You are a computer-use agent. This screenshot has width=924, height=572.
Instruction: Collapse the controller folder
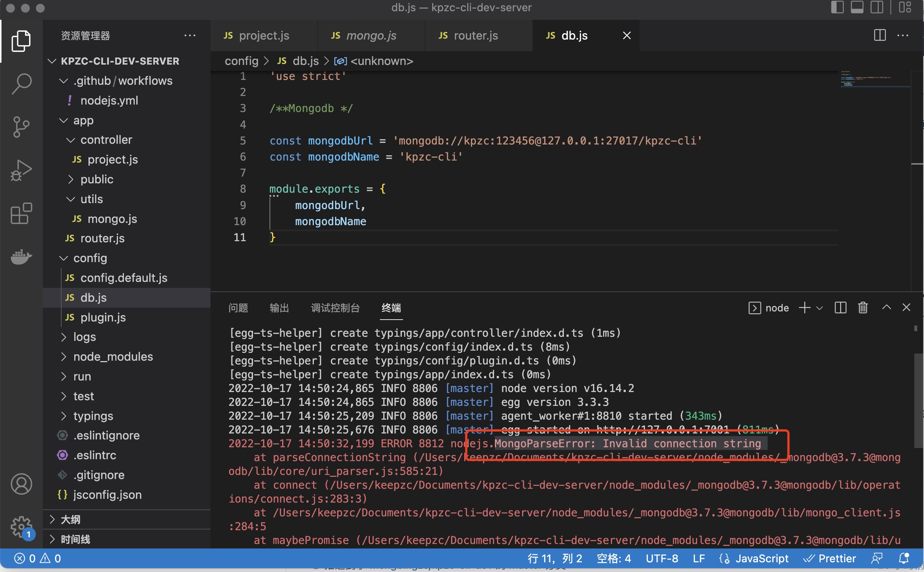point(127,140)
